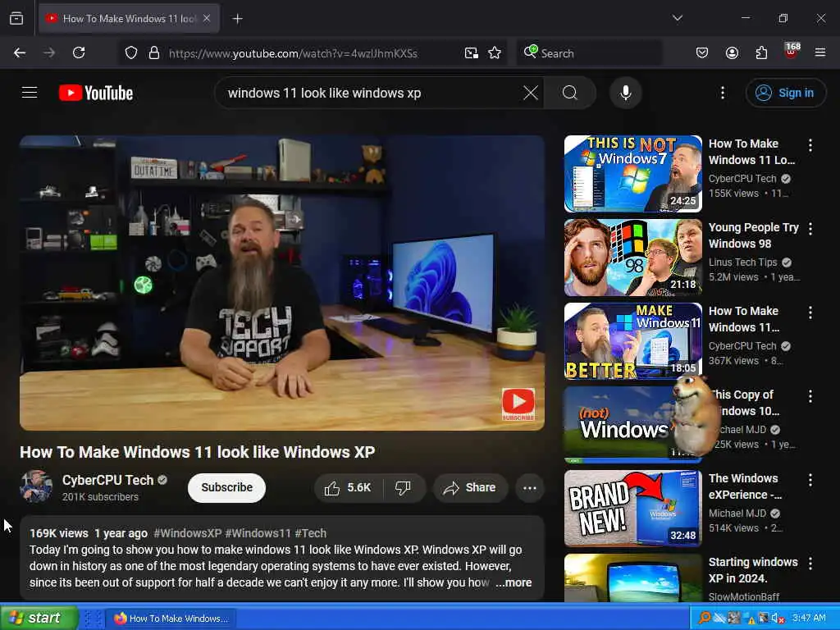Open picture-in-picture icon in the address bar
The image size is (840, 630).
point(472,53)
